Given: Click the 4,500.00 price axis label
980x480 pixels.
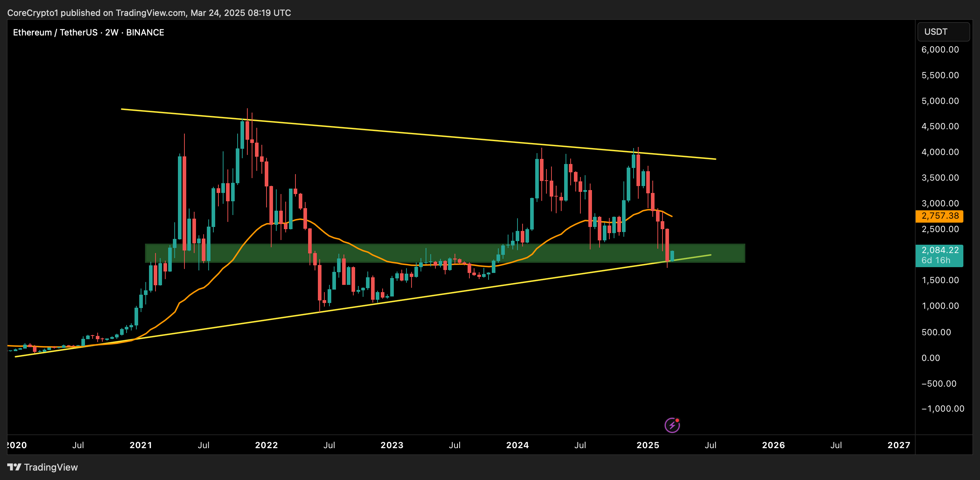Looking at the screenshot, I should coord(940,126).
